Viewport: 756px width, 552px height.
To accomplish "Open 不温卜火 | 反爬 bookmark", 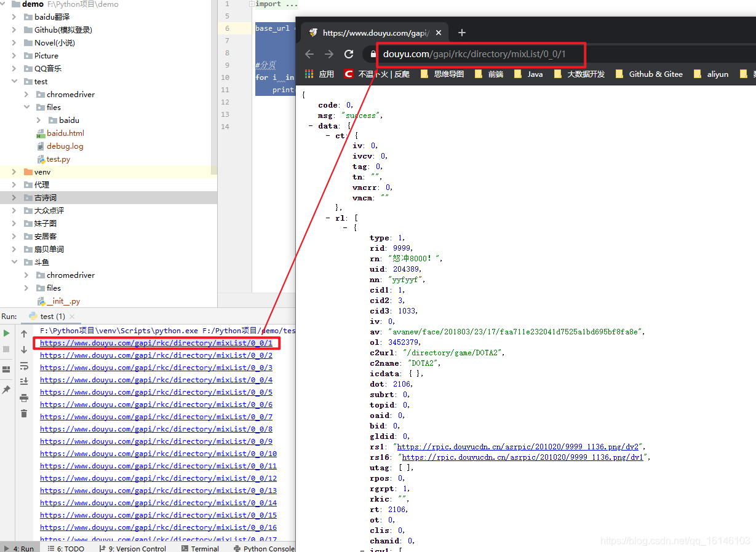I will pos(376,74).
